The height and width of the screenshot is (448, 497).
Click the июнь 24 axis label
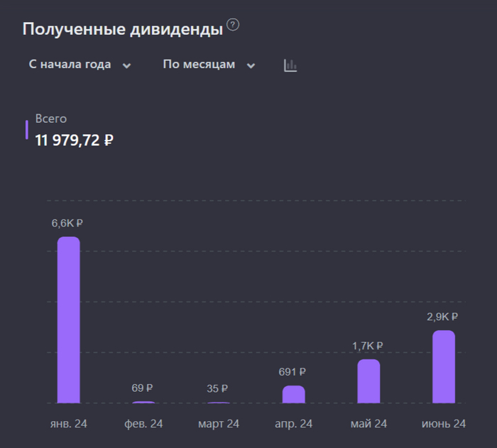[444, 424]
